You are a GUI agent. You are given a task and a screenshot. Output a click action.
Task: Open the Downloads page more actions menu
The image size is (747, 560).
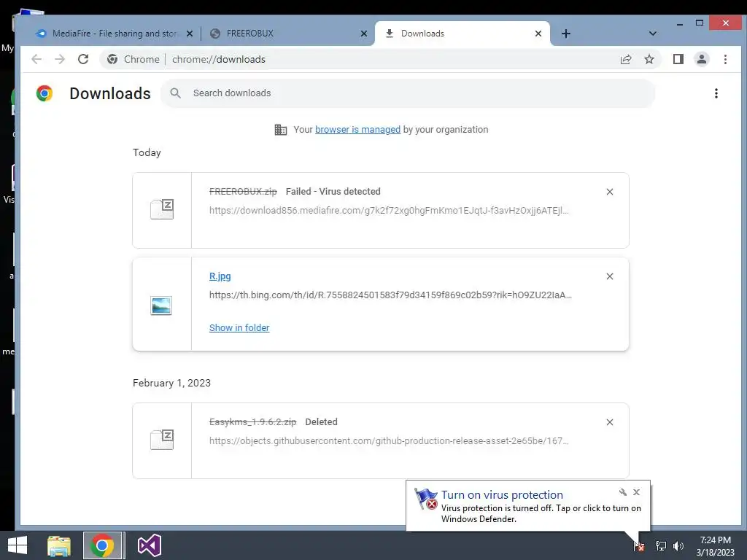[x=716, y=93]
